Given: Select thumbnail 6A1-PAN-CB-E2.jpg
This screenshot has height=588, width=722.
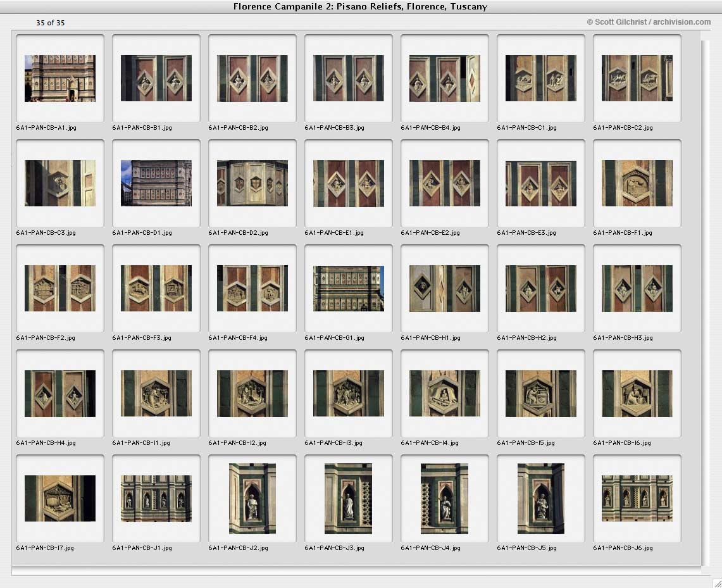Looking at the screenshot, I should click(445, 184).
